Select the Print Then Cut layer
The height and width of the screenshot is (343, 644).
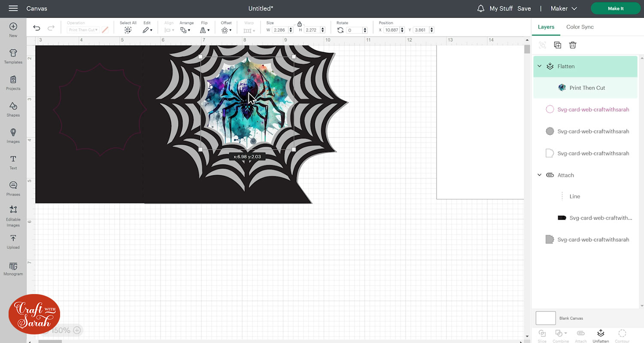tap(585, 88)
